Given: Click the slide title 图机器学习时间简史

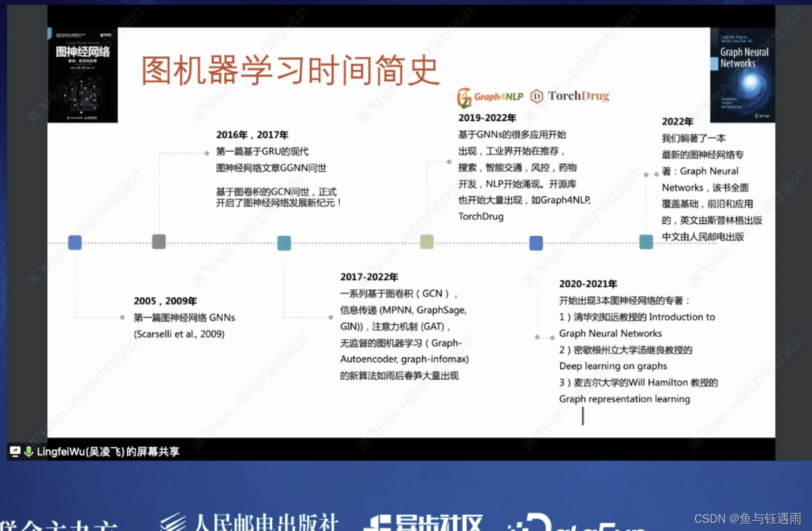Looking at the screenshot, I should (x=290, y=70).
